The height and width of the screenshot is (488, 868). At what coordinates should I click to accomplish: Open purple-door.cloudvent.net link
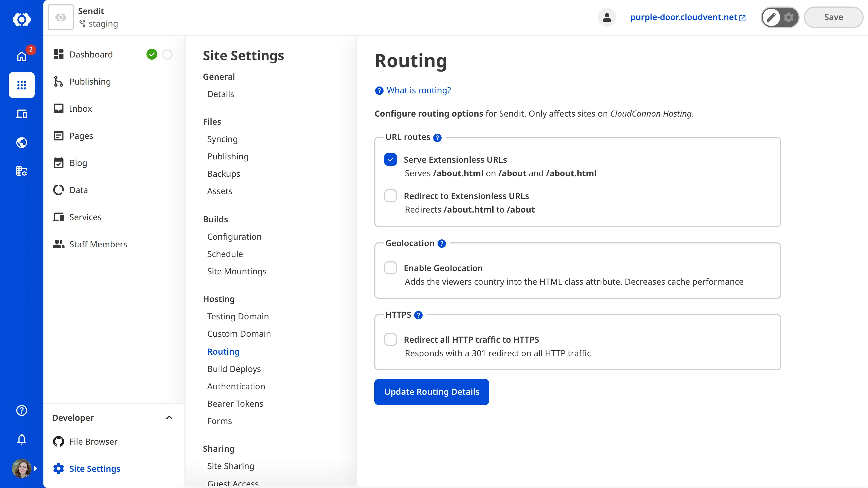[x=687, y=17]
